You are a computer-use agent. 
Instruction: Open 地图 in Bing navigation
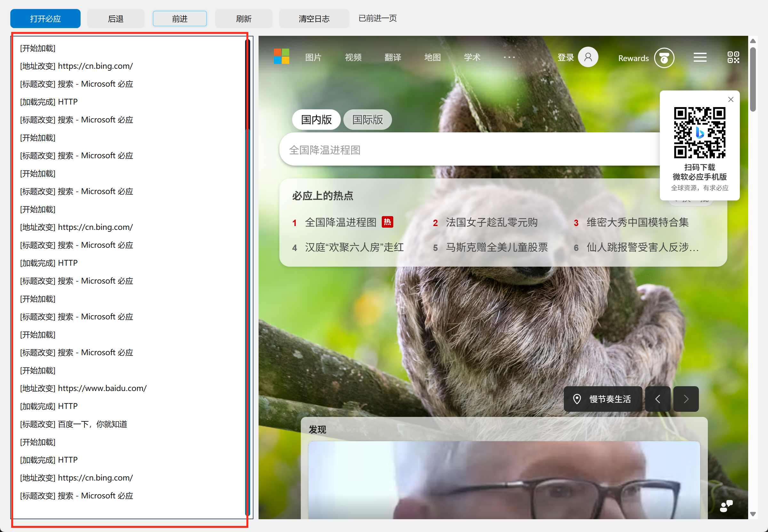point(432,57)
